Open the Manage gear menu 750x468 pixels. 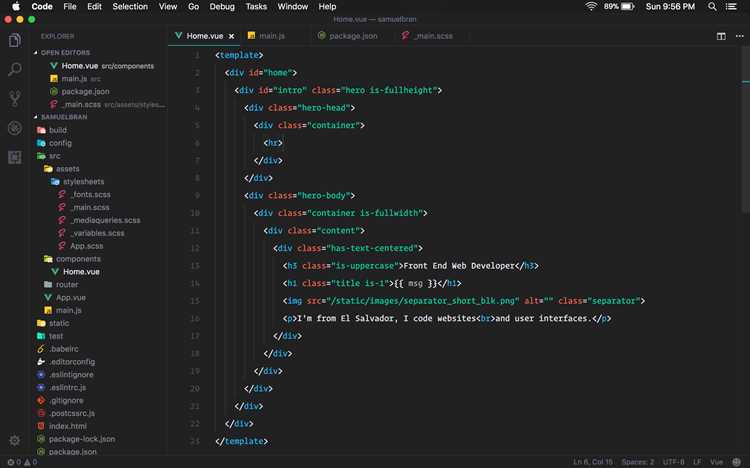15,440
